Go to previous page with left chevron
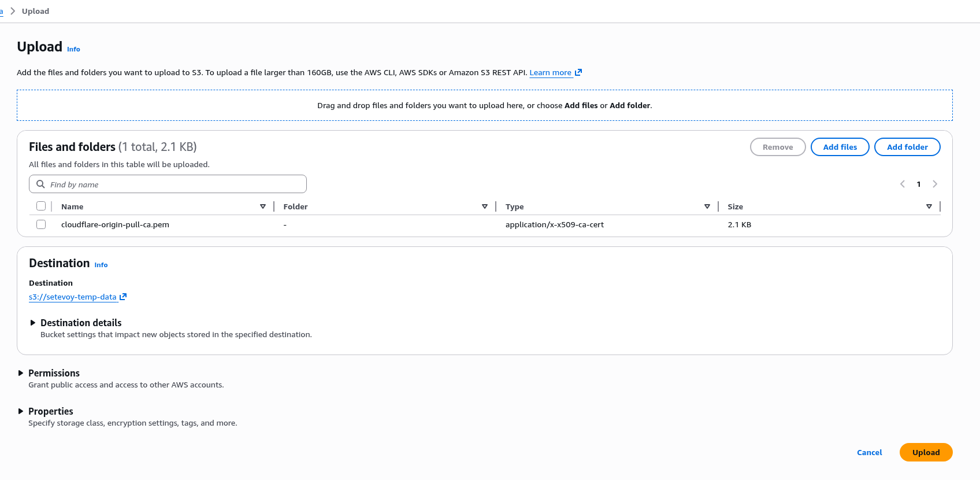The image size is (980, 480). (903, 184)
